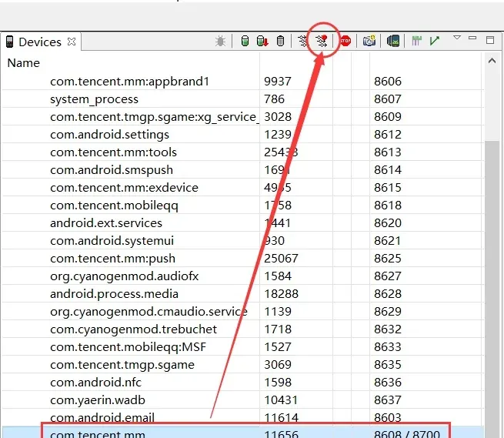Minimize the Devices view panel
Viewport: 504px width, 438px height.
(472, 38)
